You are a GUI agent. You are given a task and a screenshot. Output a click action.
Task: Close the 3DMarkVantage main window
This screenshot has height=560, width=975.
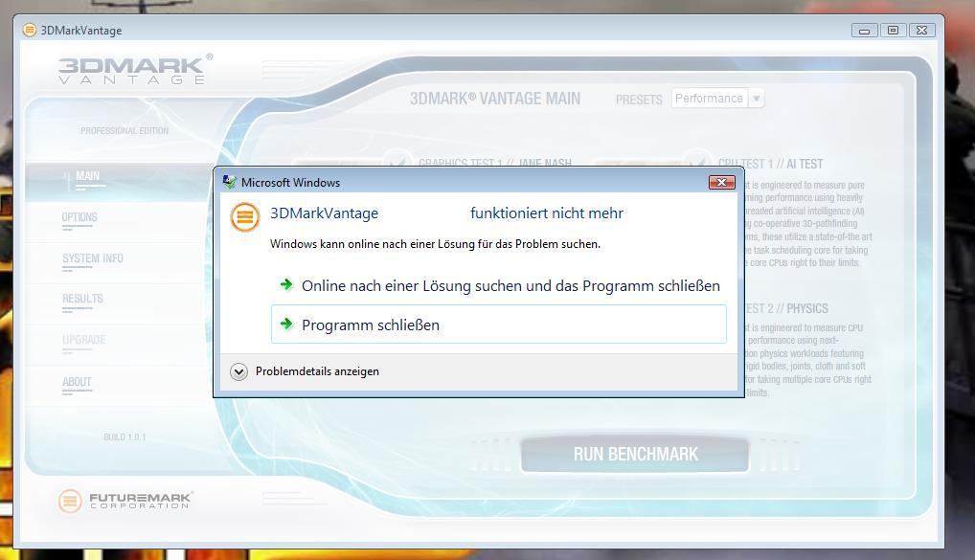[922, 31]
